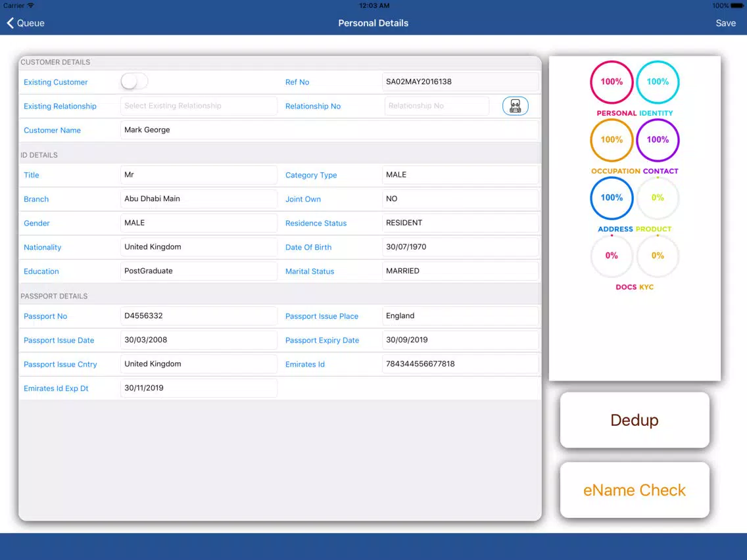Open the Marital Status dropdown showing MARRIED
This screenshot has width=747, height=560.
460,271
